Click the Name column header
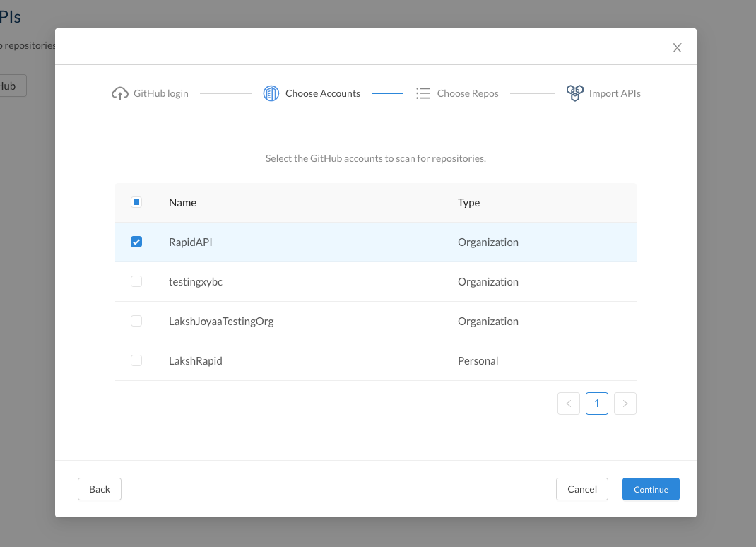 click(x=183, y=203)
